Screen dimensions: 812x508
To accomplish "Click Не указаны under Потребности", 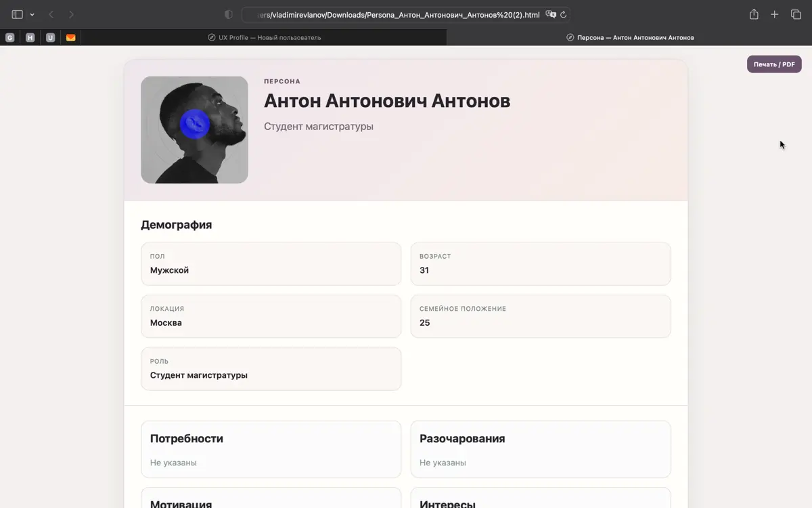I will [173, 463].
